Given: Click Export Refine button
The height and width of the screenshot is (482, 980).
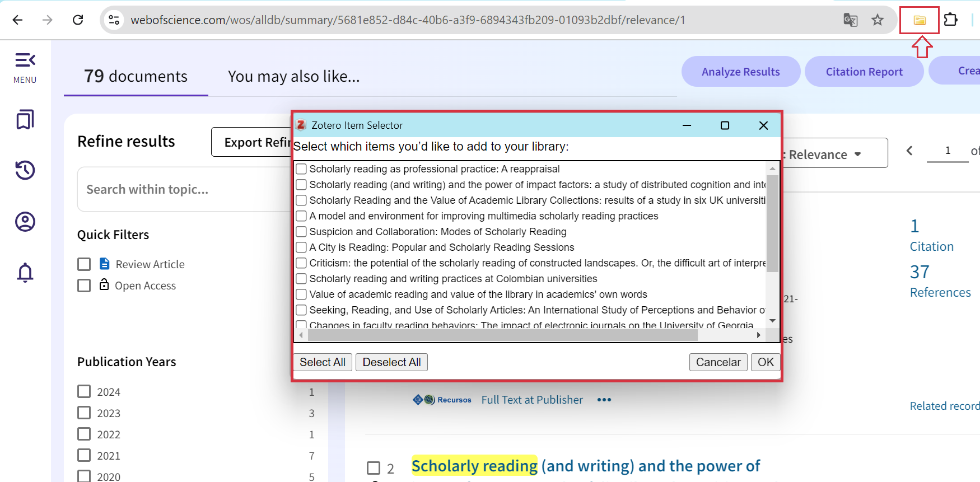Looking at the screenshot, I should 252,142.
